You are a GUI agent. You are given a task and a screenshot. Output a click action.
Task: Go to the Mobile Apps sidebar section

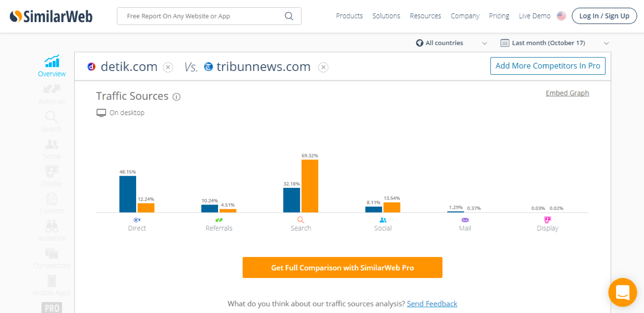[52, 286]
